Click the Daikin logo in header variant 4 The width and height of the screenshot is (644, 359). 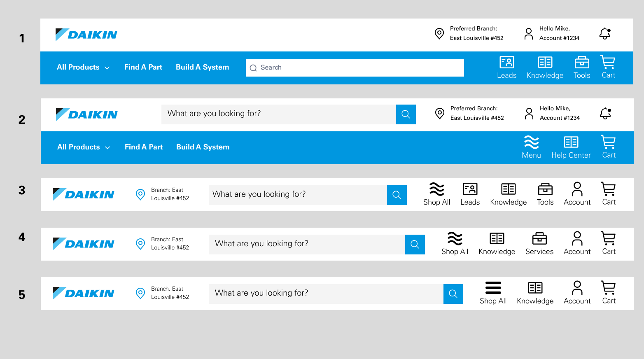coord(84,244)
